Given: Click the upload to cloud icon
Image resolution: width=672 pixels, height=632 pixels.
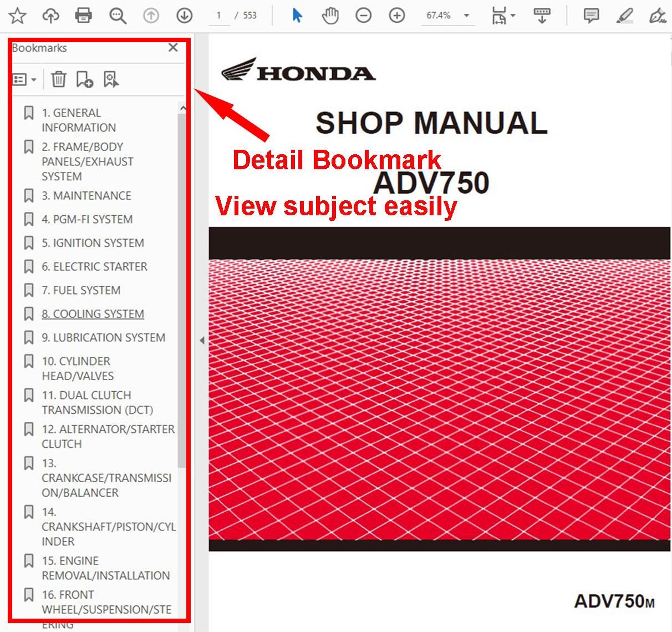Looking at the screenshot, I should pyautogui.click(x=51, y=16).
